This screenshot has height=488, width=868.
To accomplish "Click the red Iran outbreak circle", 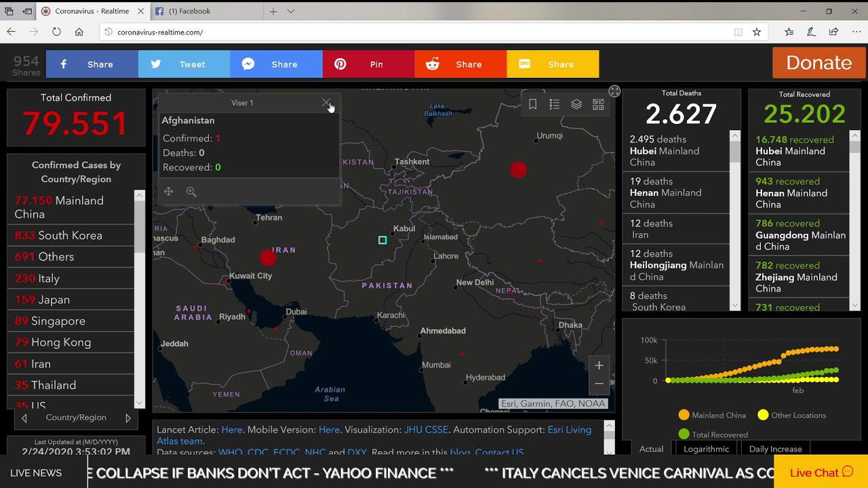I will tap(268, 257).
